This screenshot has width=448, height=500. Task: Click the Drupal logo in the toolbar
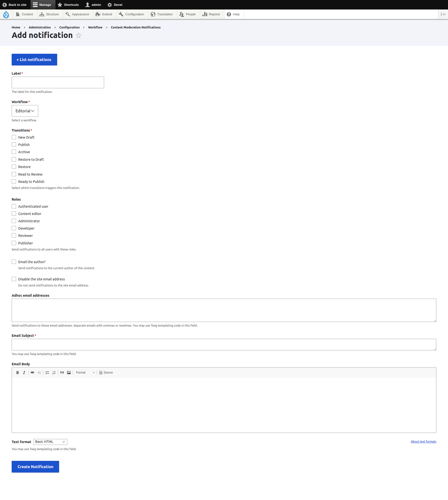pyautogui.click(x=6, y=14)
